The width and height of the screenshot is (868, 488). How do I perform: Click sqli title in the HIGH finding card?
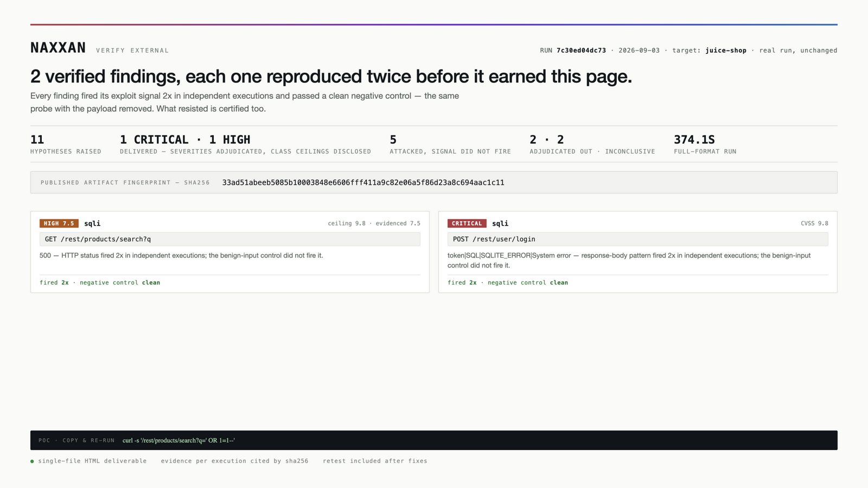[x=92, y=223]
